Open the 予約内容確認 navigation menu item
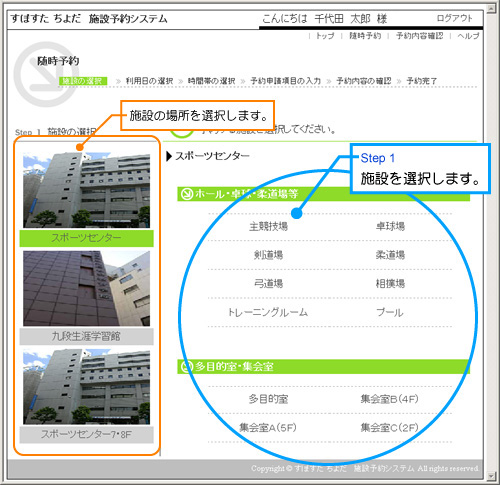500x485 pixels. coord(420,36)
